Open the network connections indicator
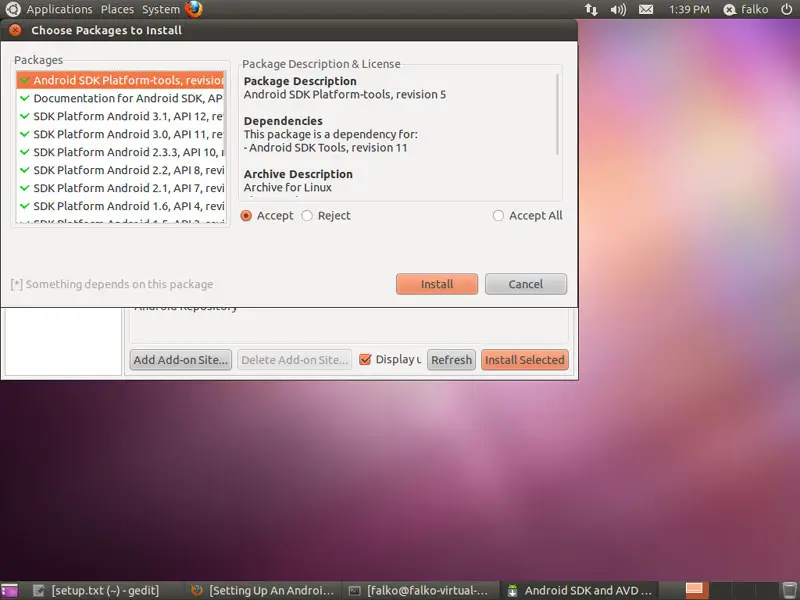Screen dimensions: 800x600 (x=591, y=9)
